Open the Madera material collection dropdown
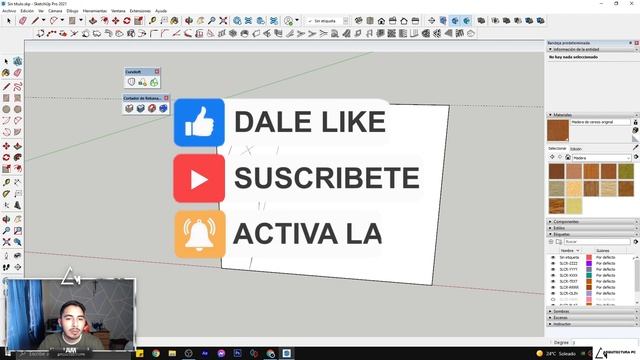The width and height of the screenshot is (640, 360). pyautogui.click(x=628, y=158)
